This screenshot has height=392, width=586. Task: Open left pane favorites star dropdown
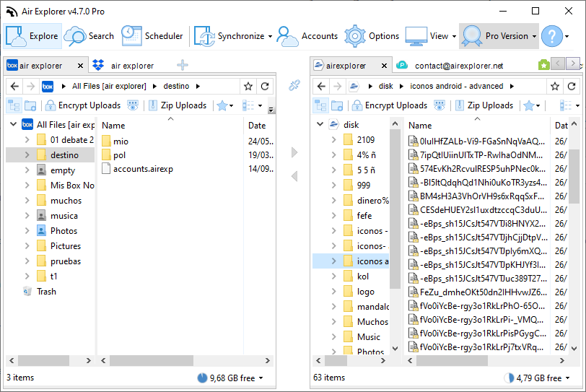click(225, 105)
